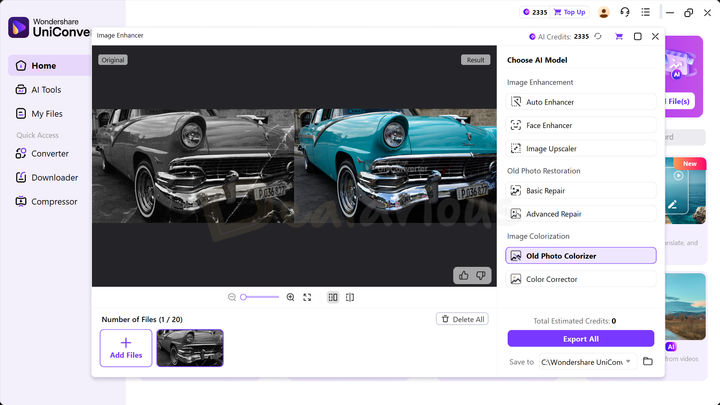This screenshot has height=405, width=720.
Task: Select the Color Corrector model
Action: 581,279
